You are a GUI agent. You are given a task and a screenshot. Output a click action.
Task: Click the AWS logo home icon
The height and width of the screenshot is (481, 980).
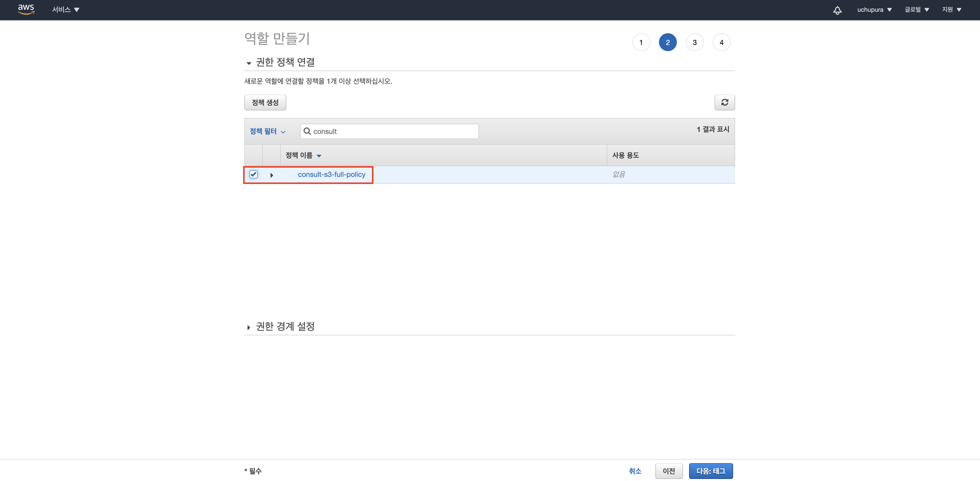(x=26, y=9)
